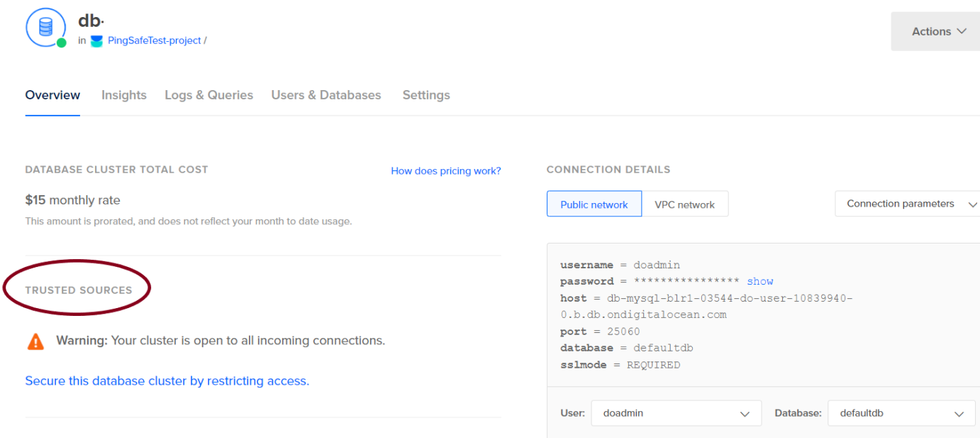The height and width of the screenshot is (438, 980).
Task: Click the PingSafeTest project icon
Action: [96, 41]
